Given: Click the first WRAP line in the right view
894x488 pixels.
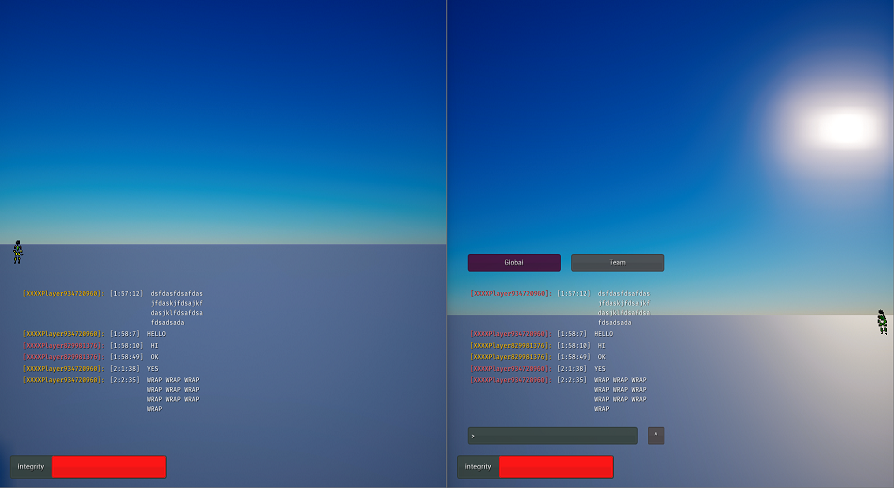Looking at the screenshot, I should pyautogui.click(x=620, y=380).
